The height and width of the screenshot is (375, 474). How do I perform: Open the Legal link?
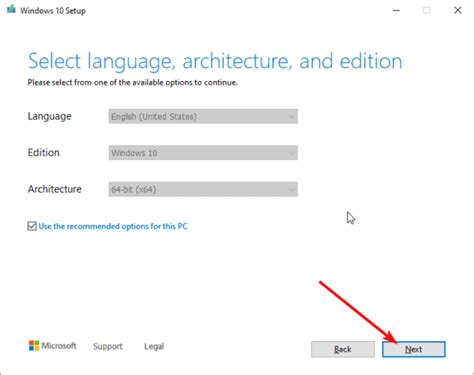click(x=154, y=346)
